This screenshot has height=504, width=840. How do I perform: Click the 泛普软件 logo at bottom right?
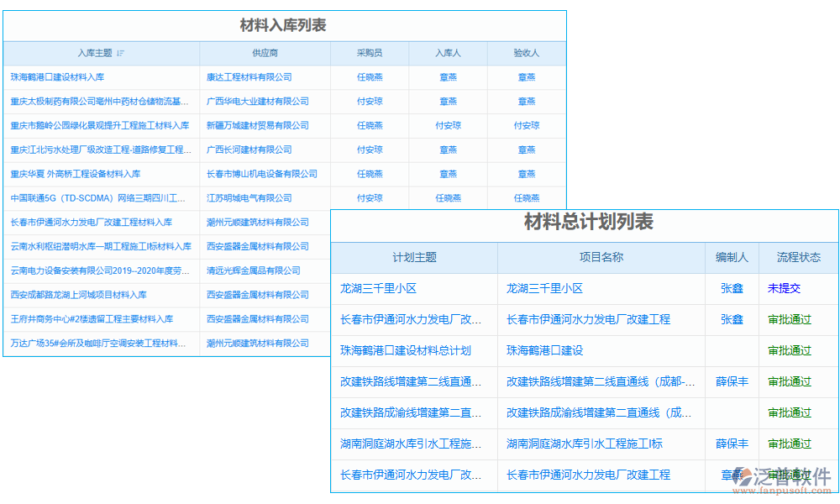point(783,478)
